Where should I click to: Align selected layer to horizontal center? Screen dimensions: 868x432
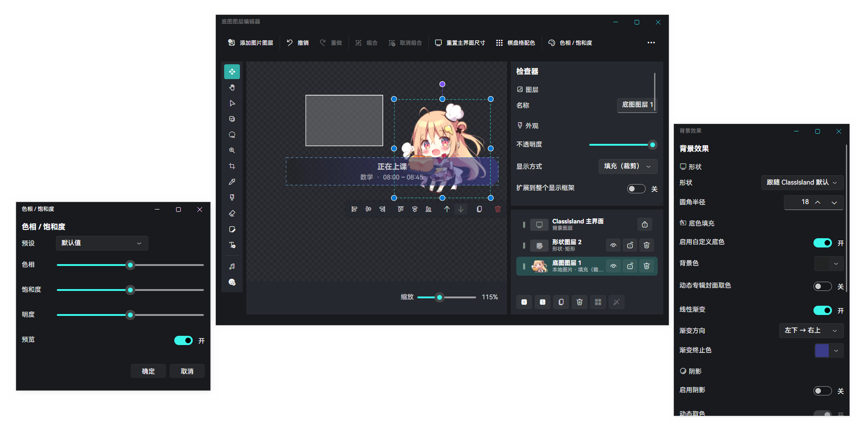368,209
